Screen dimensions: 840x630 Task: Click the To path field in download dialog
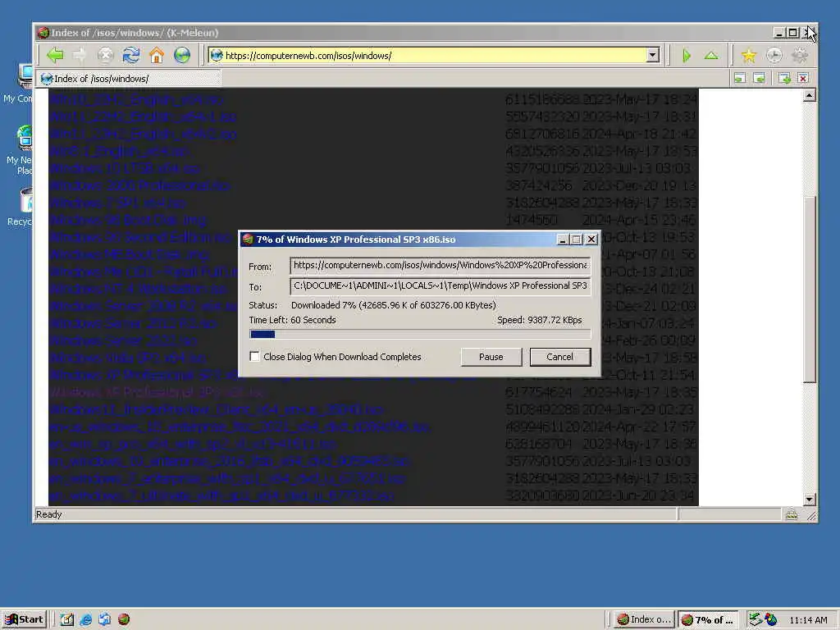point(441,286)
